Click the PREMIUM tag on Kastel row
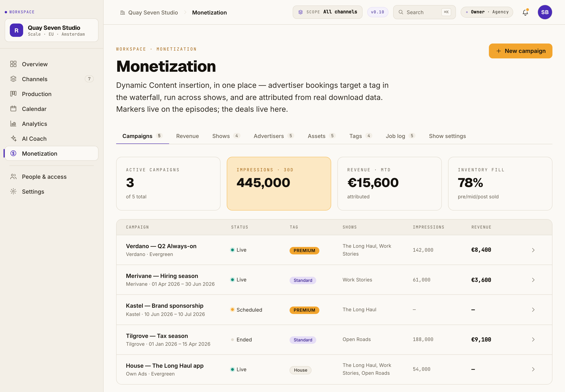The height and width of the screenshot is (392, 565). [304, 310]
